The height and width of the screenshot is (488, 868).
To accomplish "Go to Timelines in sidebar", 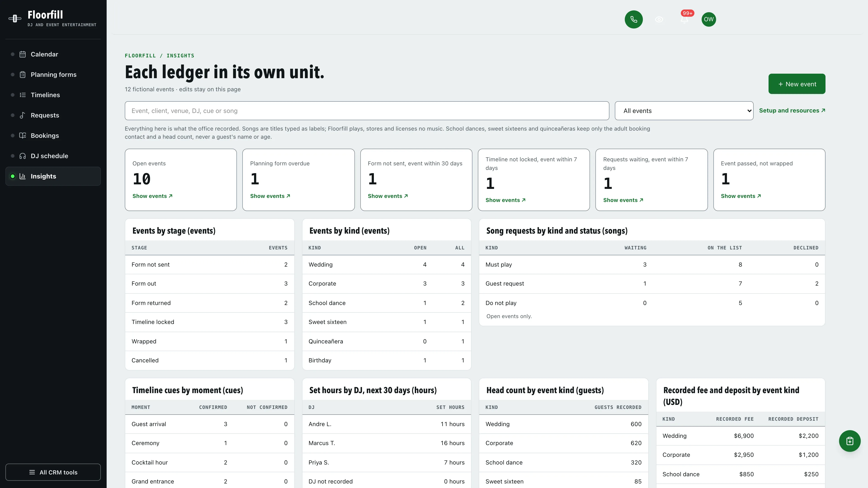I will (53, 95).
